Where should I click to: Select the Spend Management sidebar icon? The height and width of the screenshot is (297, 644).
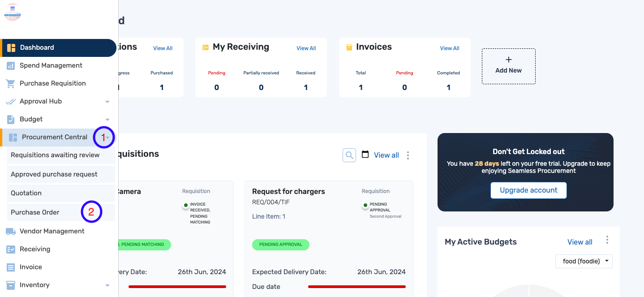11,65
